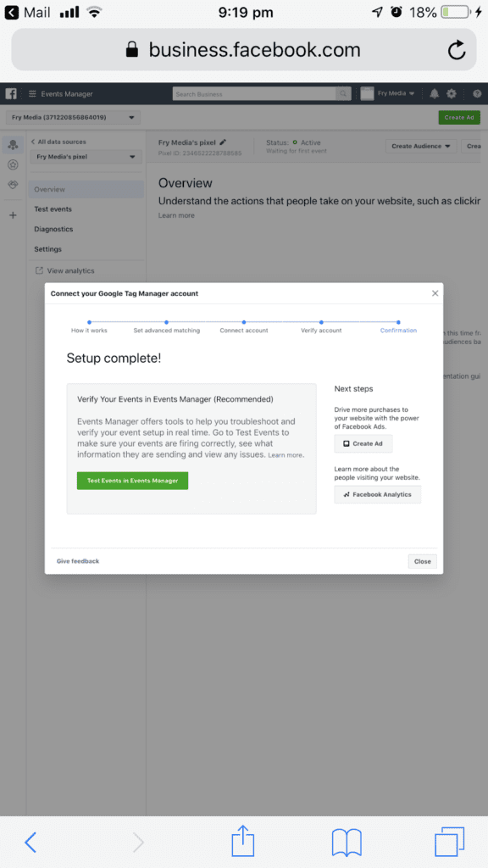The width and height of the screenshot is (488, 868).
Task: Open notifications bell icon
Action: [435, 93]
